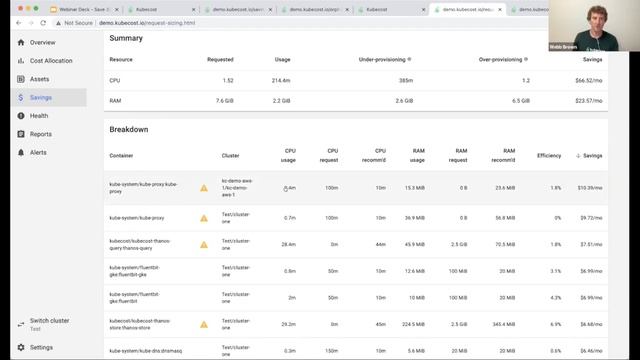The width and height of the screenshot is (640, 360).
Task: Open Reports in sidebar
Action: click(x=41, y=134)
